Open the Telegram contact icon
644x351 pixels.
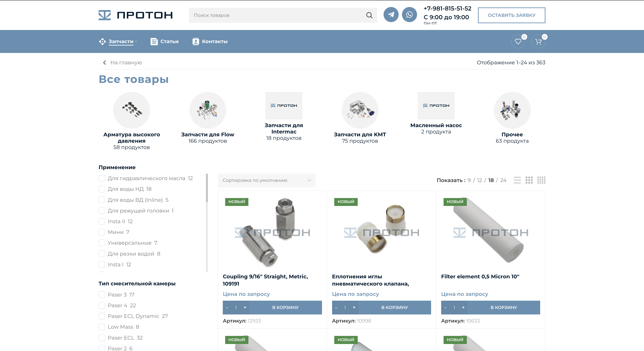pyautogui.click(x=391, y=15)
